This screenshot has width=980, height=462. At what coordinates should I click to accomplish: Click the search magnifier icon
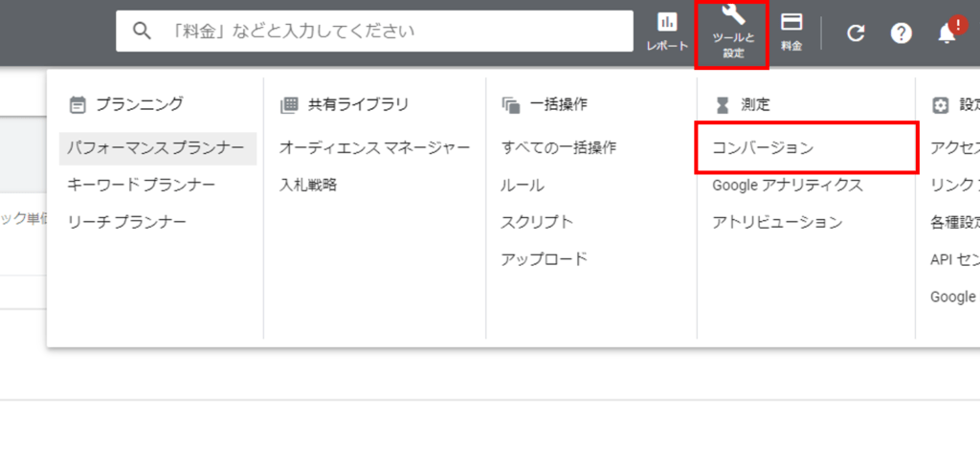point(143,31)
